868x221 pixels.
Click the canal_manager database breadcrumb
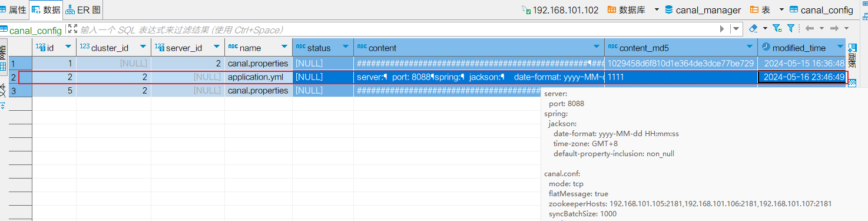pos(703,9)
